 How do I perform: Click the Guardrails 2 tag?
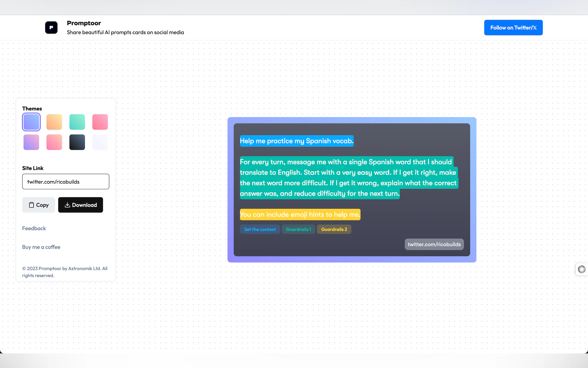click(x=334, y=229)
